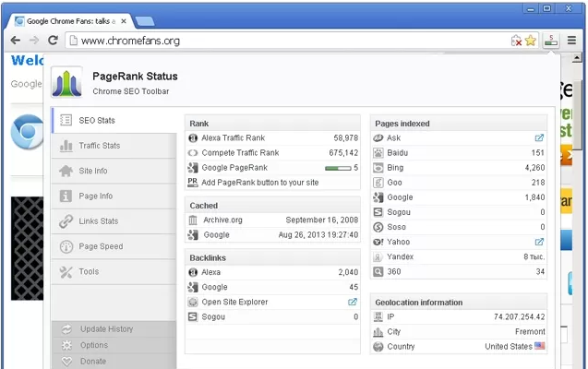Click Google backlinks count 45
Screen dimensions: 588x369
coord(354,287)
